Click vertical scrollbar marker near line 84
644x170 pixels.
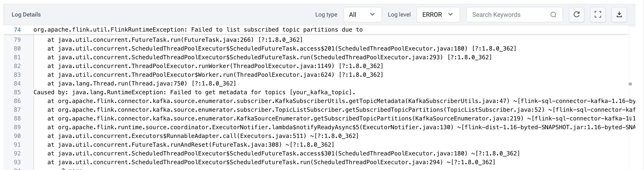(630, 84)
